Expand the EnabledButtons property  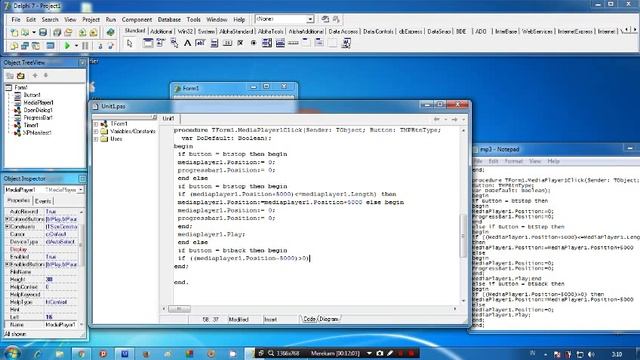[x=7, y=264]
